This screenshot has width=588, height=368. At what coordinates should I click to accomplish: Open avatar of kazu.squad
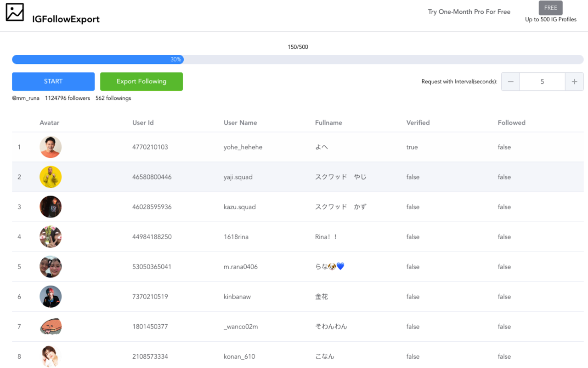click(x=51, y=207)
